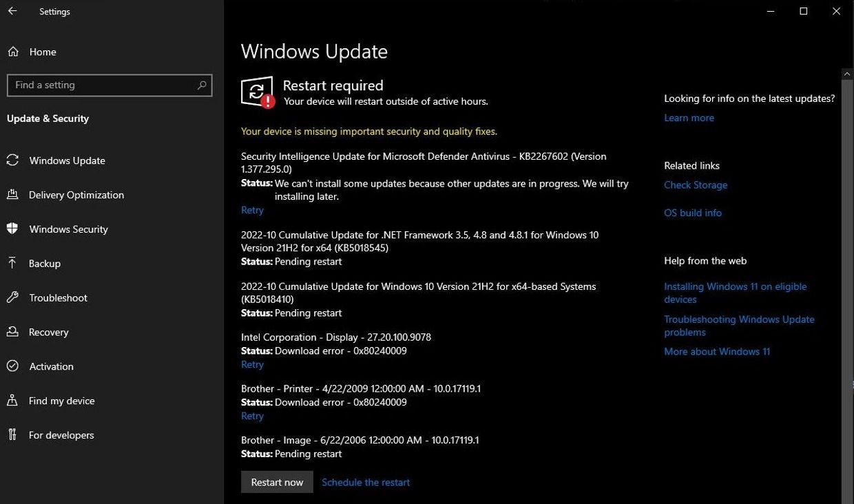Screen dimensions: 854x504
Task: Open the Check Storage link
Action: tap(696, 185)
